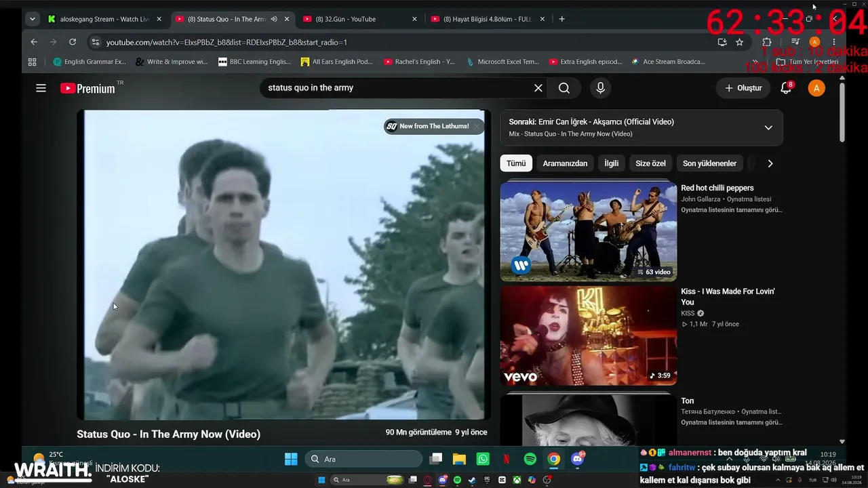Screen dimensions: 868x488
Task: Open Netflix from the taskbar
Action: (507, 459)
